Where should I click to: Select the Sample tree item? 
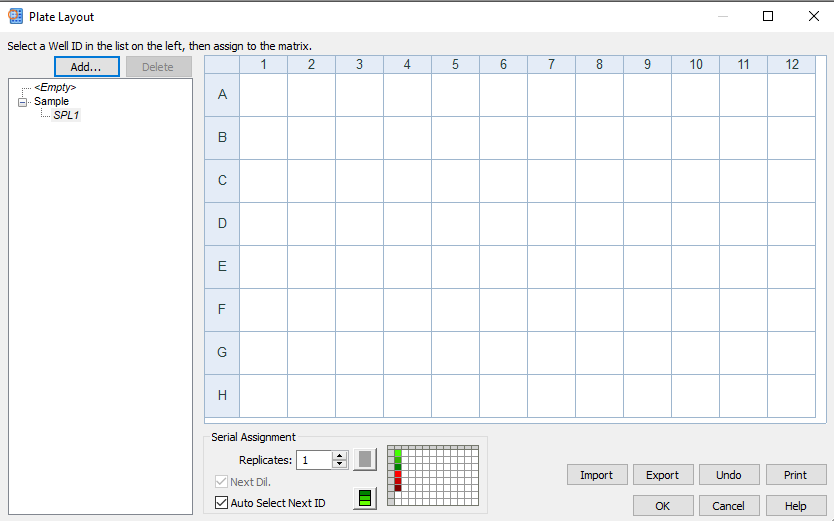tap(52, 101)
